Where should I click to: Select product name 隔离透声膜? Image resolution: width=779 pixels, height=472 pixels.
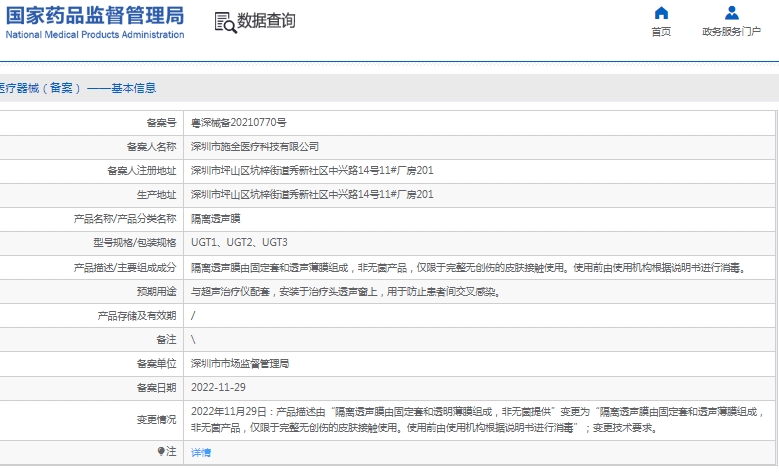[216, 219]
